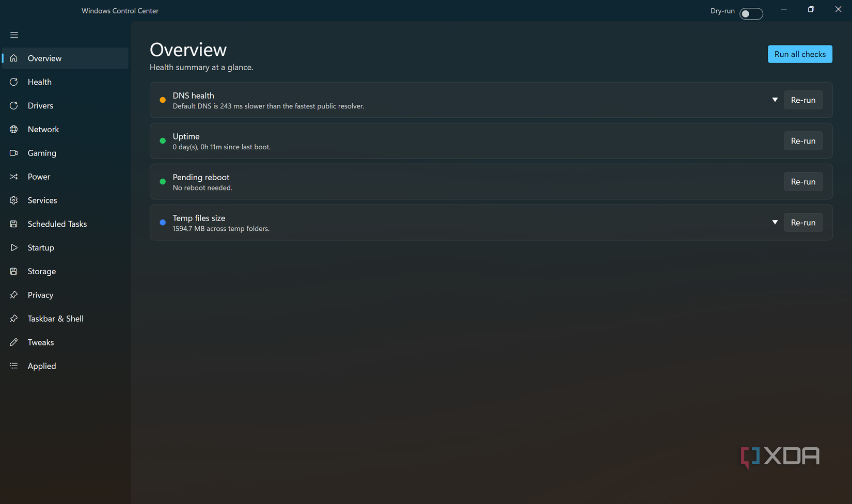Click the Services gear icon

point(14,200)
